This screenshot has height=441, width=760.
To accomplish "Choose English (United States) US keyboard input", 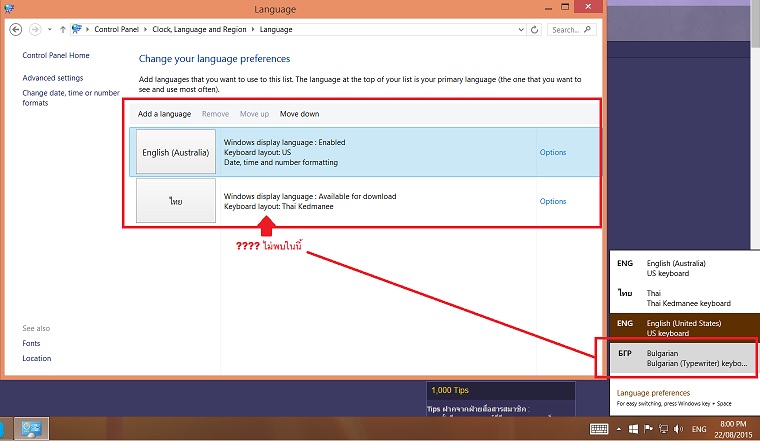I will point(684,328).
